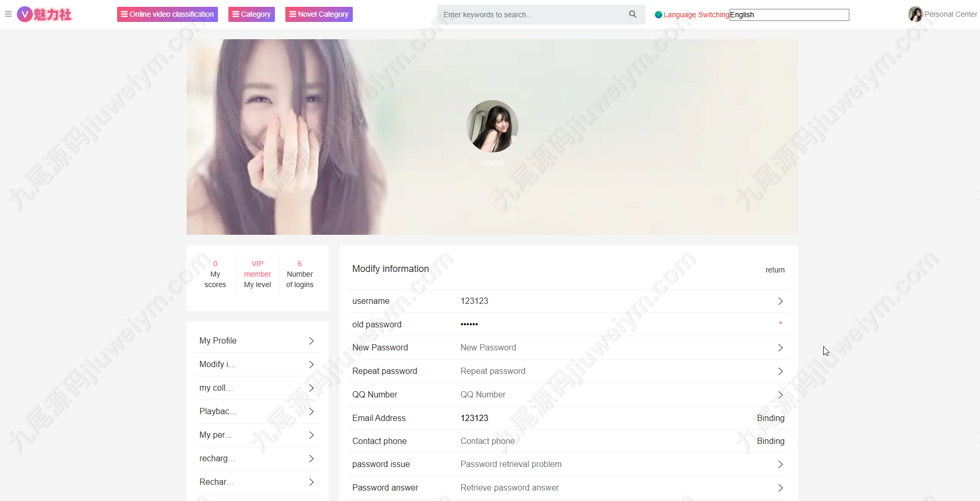Open the hamburger menu icon beside the logo
Viewport: 980px width, 501px height.
8,14
